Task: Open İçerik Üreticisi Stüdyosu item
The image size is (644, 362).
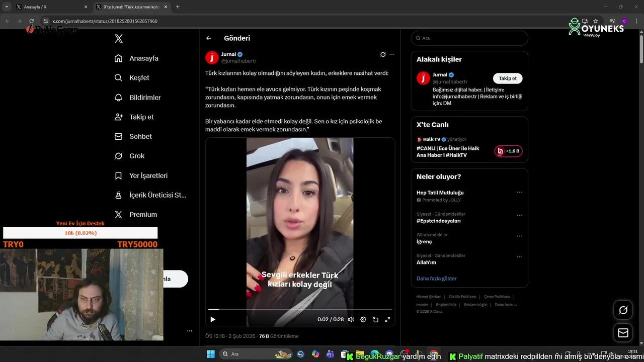Action: point(150,195)
